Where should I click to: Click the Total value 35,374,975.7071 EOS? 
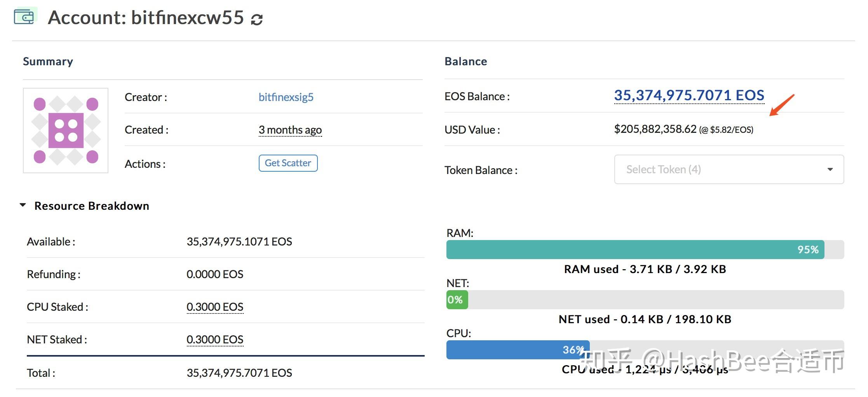pos(239,373)
